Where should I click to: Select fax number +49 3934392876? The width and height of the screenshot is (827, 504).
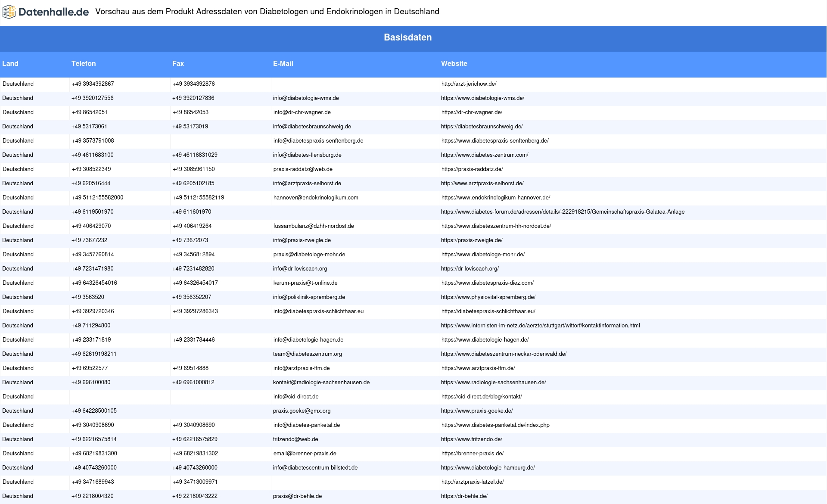pos(194,84)
